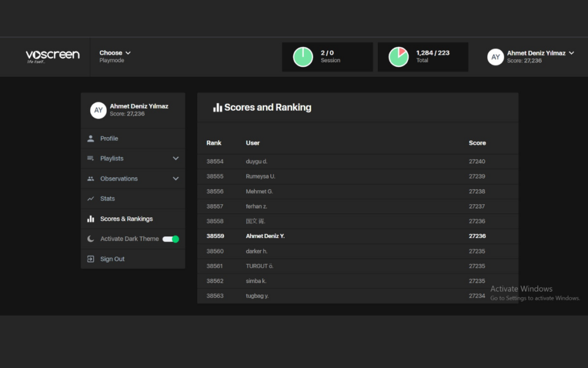This screenshot has height=368, width=588.
Task: Click Score: 27,236 text in header
Action: point(524,61)
